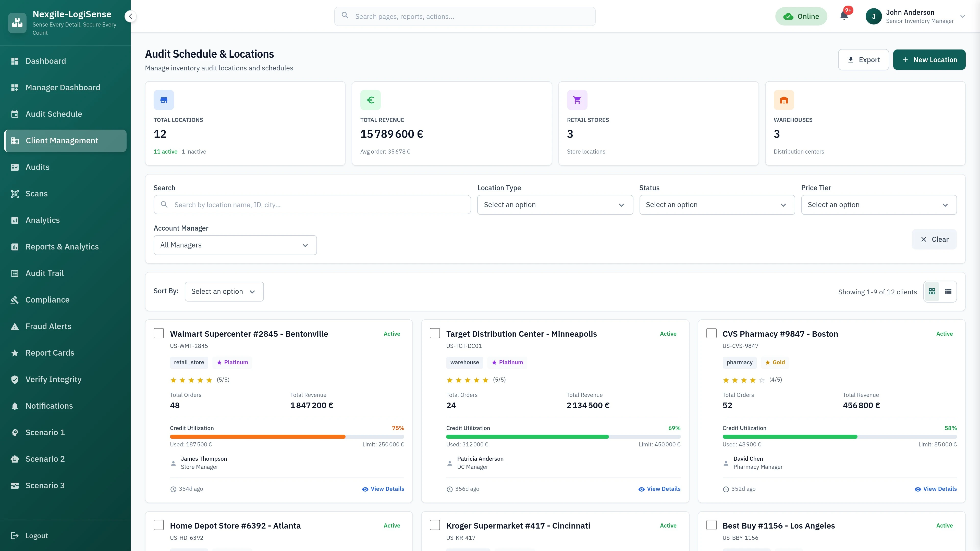This screenshot has height=551, width=980.
Task: Open the Verify Integrity page
Action: (x=53, y=379)
